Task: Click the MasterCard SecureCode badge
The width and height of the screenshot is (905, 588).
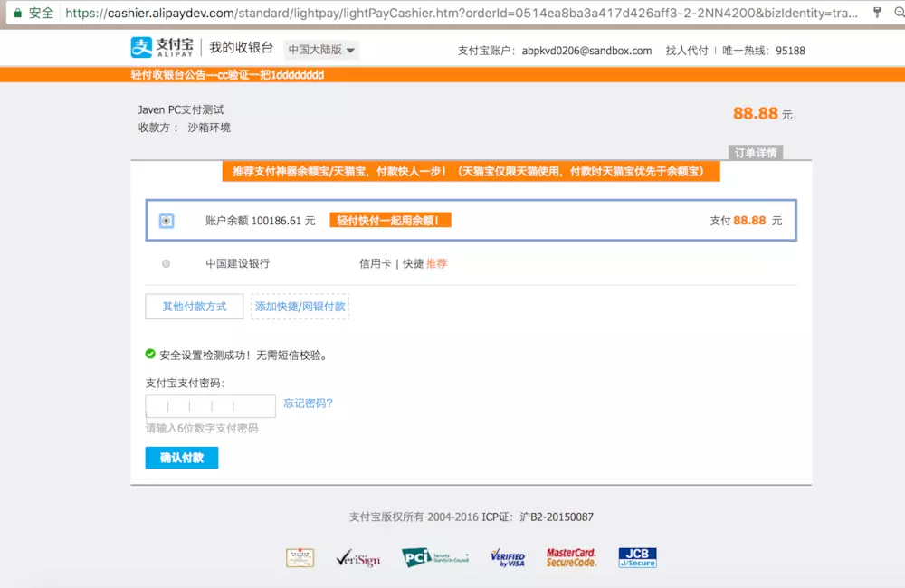Action: click(573, 557)
